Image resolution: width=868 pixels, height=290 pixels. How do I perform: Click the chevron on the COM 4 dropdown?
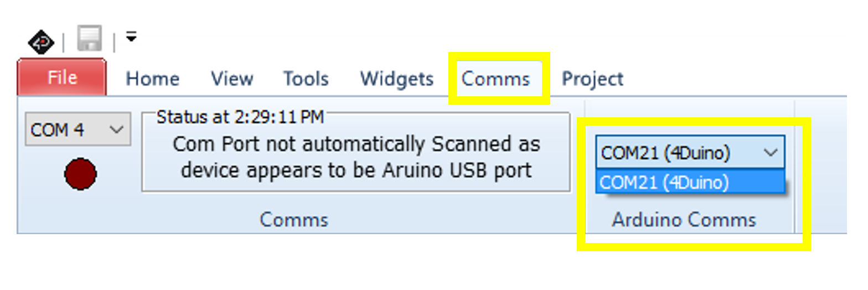pos(116,130)
